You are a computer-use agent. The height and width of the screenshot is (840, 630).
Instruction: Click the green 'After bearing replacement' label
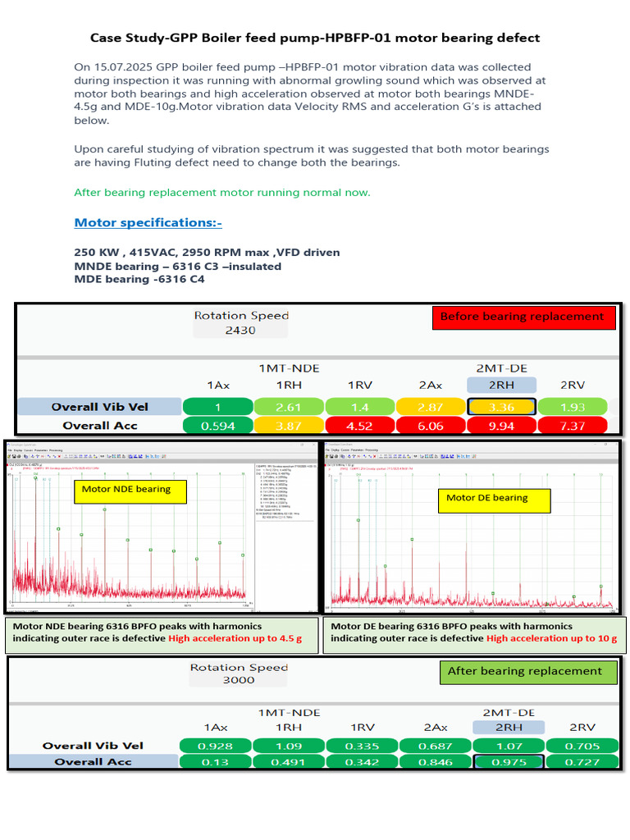[528, 672]
